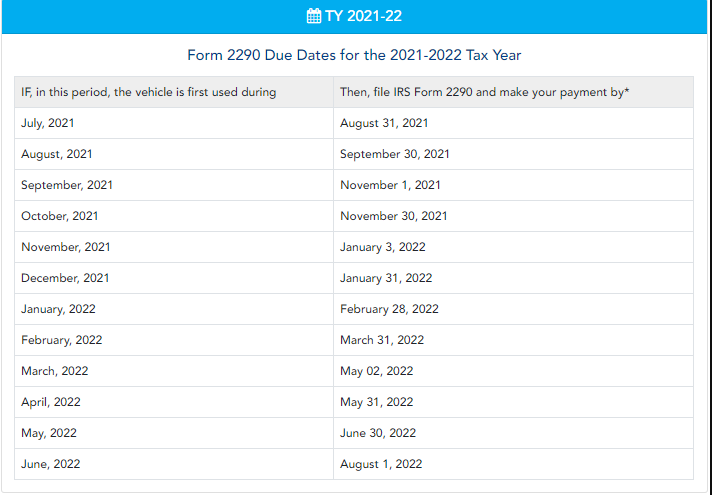712x495 pixels.
Task: Select the 'August 1, 2022' due date cell
Action: 513,464
